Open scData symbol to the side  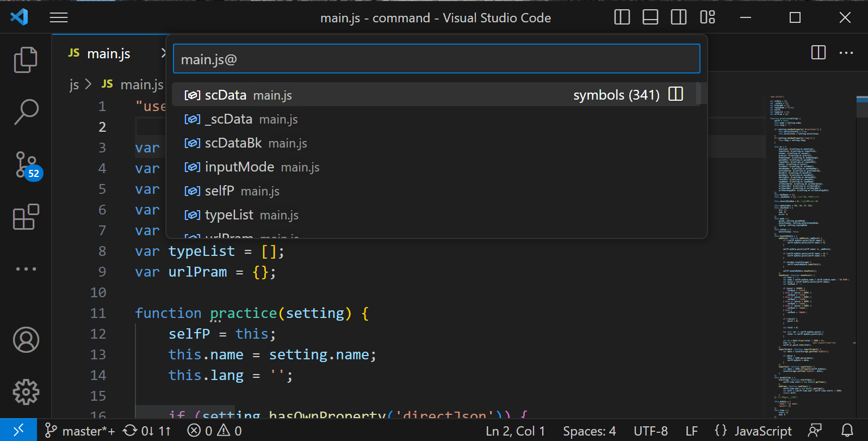click(675, 94)
